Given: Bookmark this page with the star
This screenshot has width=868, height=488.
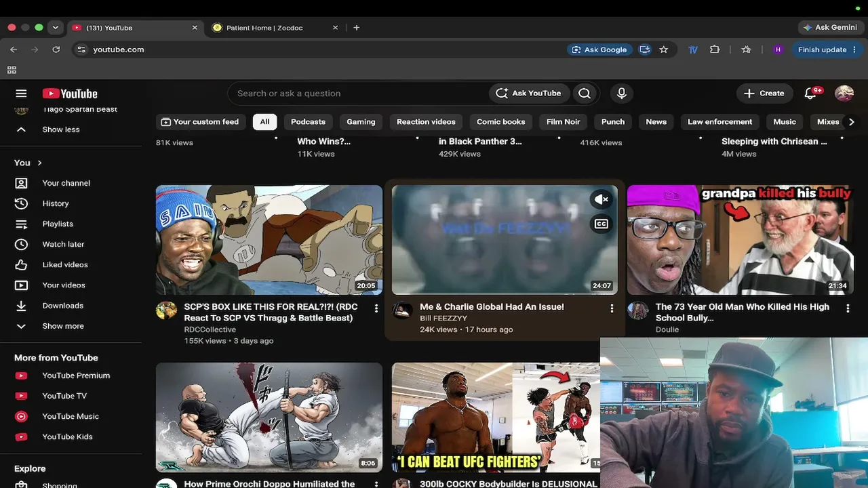Looking at the screenshot, I should [664, 49].
